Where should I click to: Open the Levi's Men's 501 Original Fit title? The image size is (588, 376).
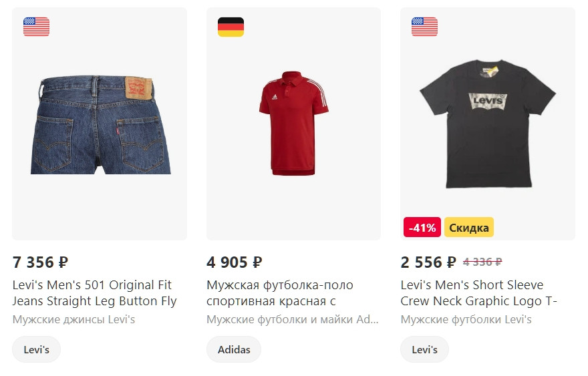coord(94,293)
